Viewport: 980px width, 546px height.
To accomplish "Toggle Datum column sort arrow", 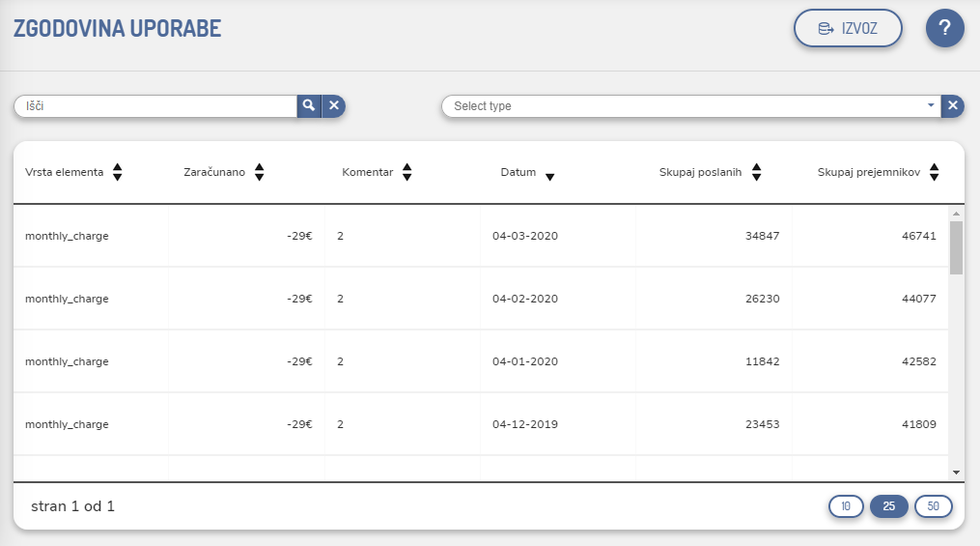I will (549, 176).
